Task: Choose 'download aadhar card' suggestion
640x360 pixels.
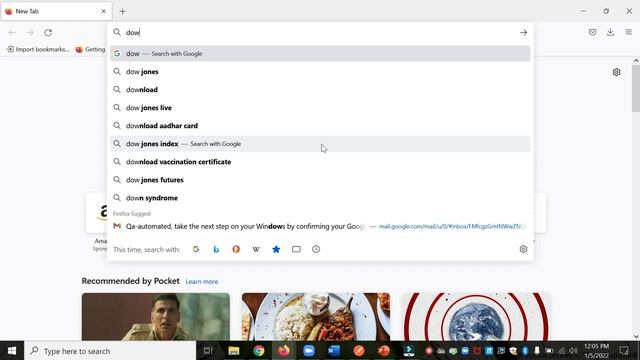Action: pyautogui.click(x=320, y=126)
